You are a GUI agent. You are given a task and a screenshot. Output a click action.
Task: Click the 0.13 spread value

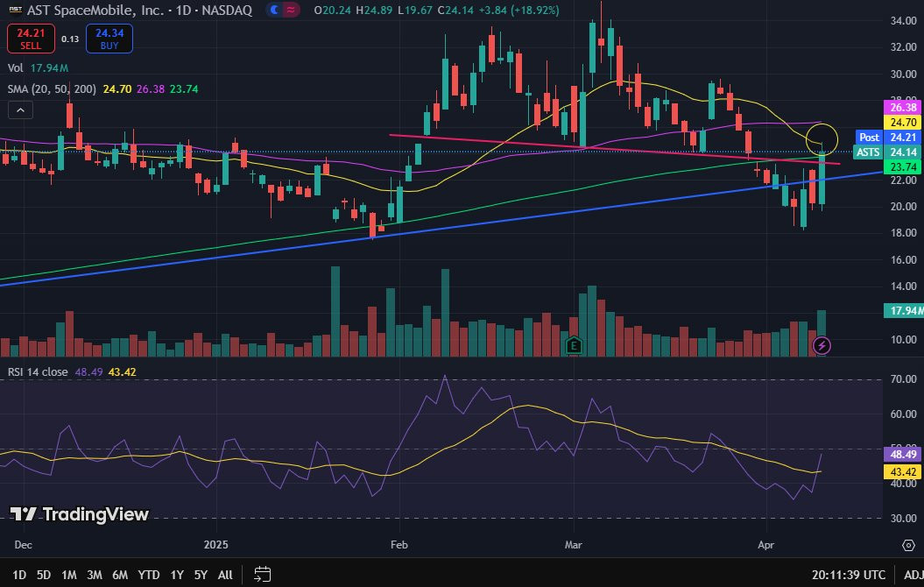coord(70,39)
